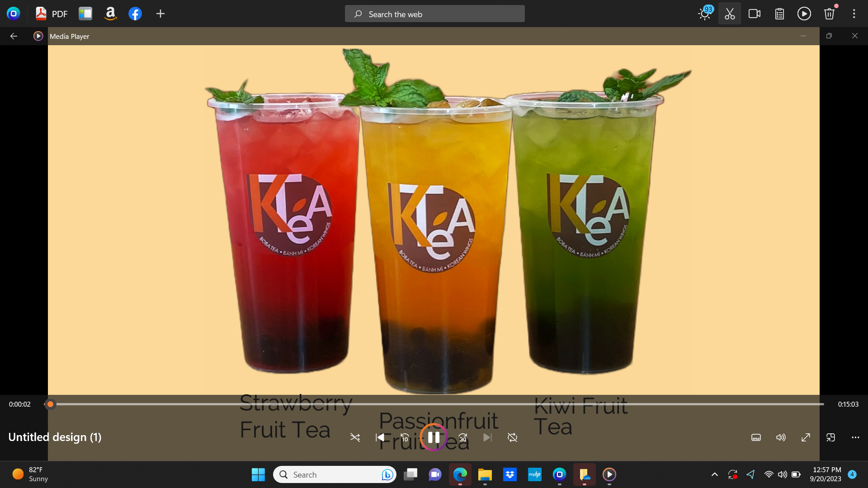Screen dimensions: 868x488
Task: Open the volume control
Action: point(781,437)
